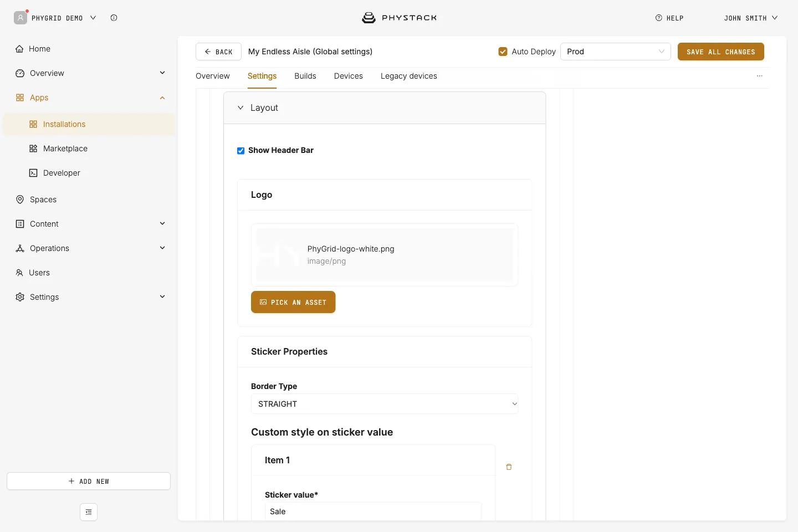Switch to the Legacy devices tab

pos(409,76)
